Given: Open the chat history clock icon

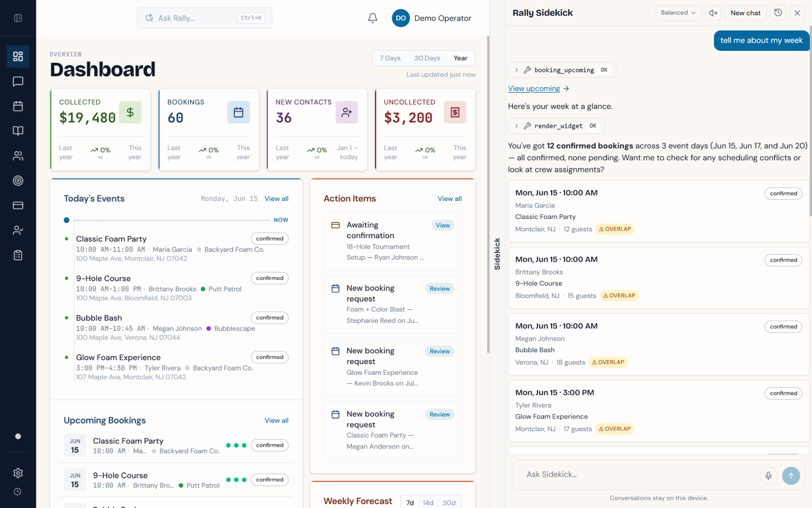Looking at the screenshot, I should click(x=778, y=12).
